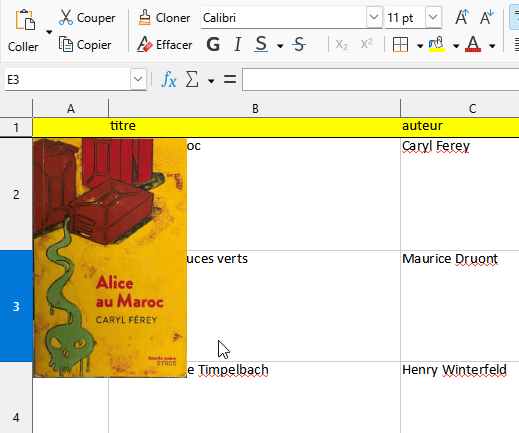Screen dimensions: 519x433
Task: Apply subscript X₂ formatting
Action: 342,44
